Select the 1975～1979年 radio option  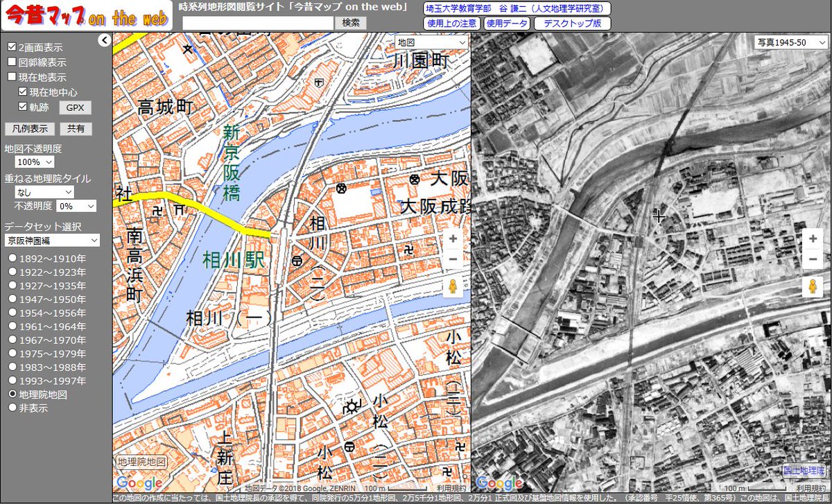click(12, 354)
